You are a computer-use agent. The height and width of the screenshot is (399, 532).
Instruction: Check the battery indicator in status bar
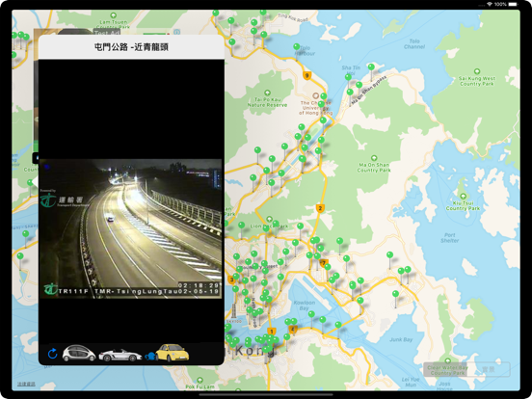(x=513, y=4)
